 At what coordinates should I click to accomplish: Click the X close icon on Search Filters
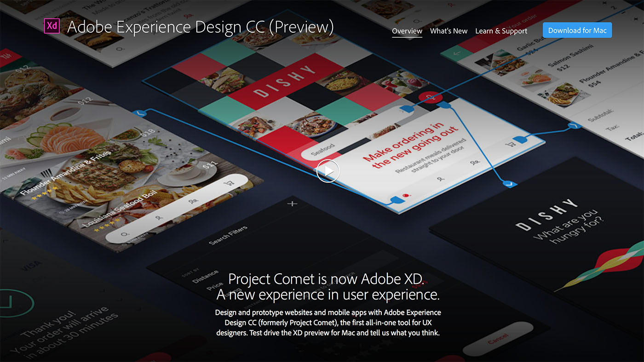coord(292,204)
